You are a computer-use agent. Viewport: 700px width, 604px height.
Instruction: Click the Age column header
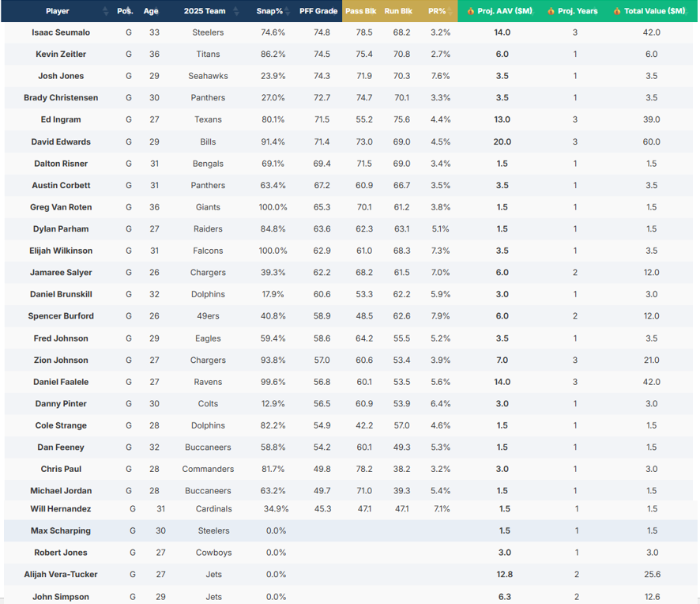coord(150,11)
